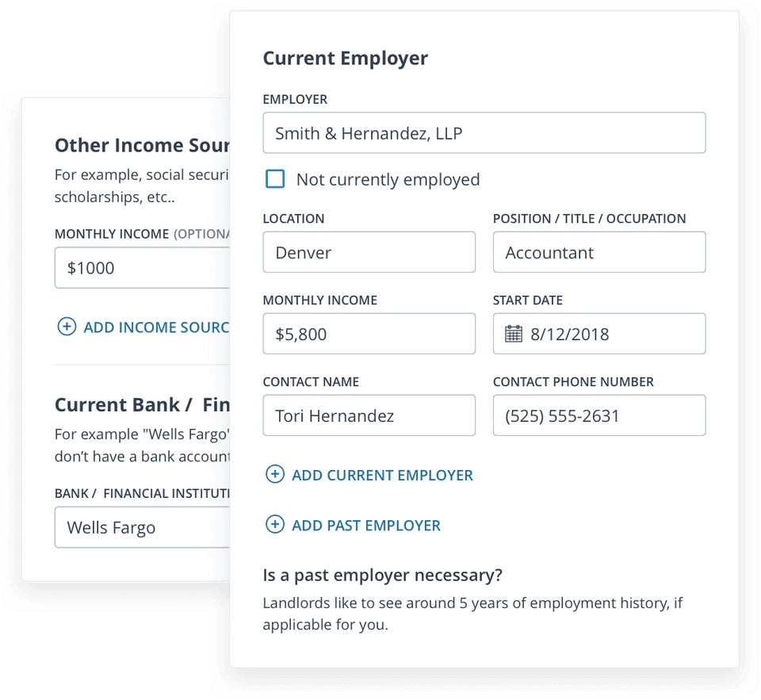Click the Not currently employed label text
This screenshot has height=700, width=761.
(388, 180)
